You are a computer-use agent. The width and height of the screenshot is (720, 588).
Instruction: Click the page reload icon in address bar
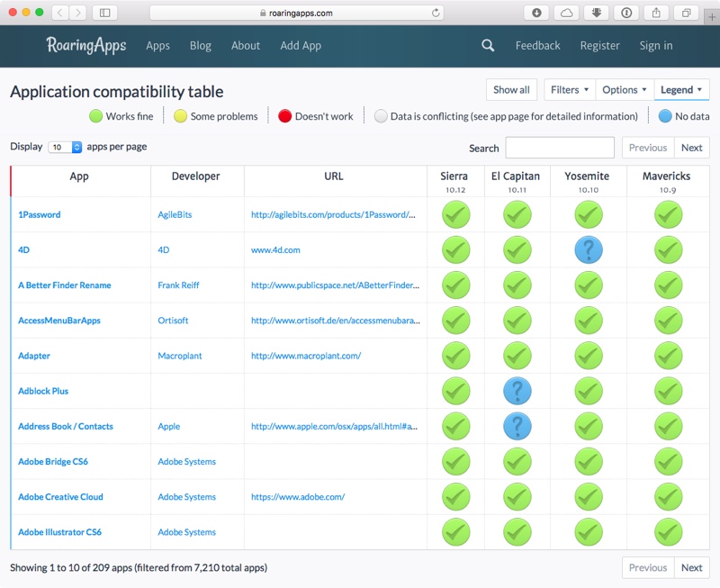[x=436, y=13]
